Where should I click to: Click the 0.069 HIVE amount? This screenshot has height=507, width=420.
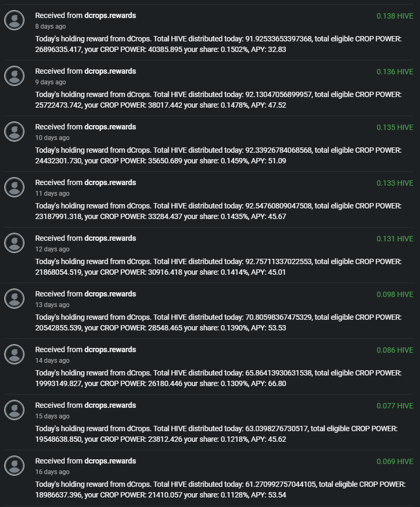pyautogui.click(x=395, y=462)
